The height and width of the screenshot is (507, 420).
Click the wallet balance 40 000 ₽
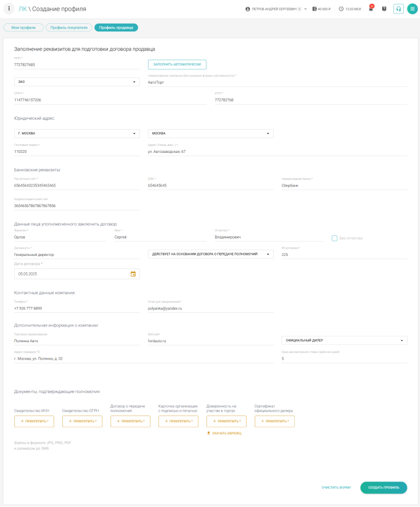click(321, 9)
